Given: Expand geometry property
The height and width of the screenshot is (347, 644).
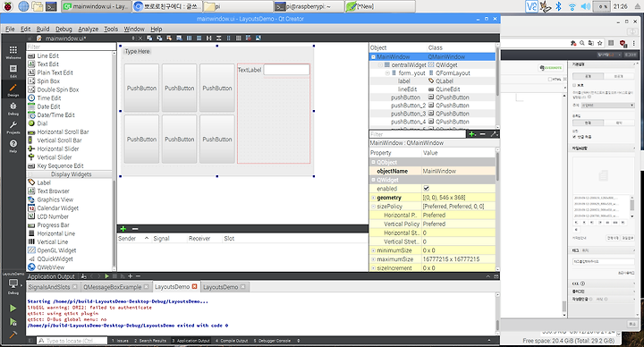Looking at the screenshot, I should point(373,198).
